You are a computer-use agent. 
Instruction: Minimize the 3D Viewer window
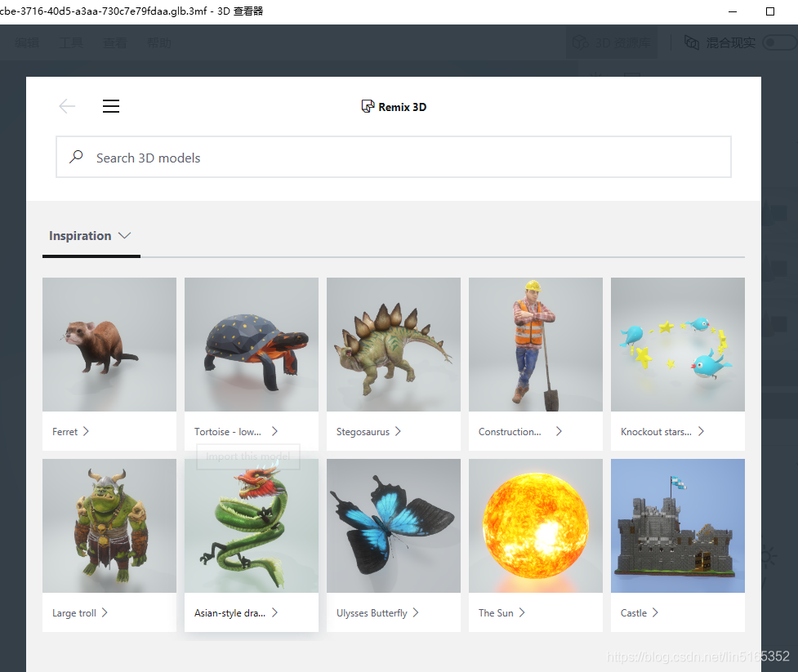pyautogui.click(x=733, y=11)
